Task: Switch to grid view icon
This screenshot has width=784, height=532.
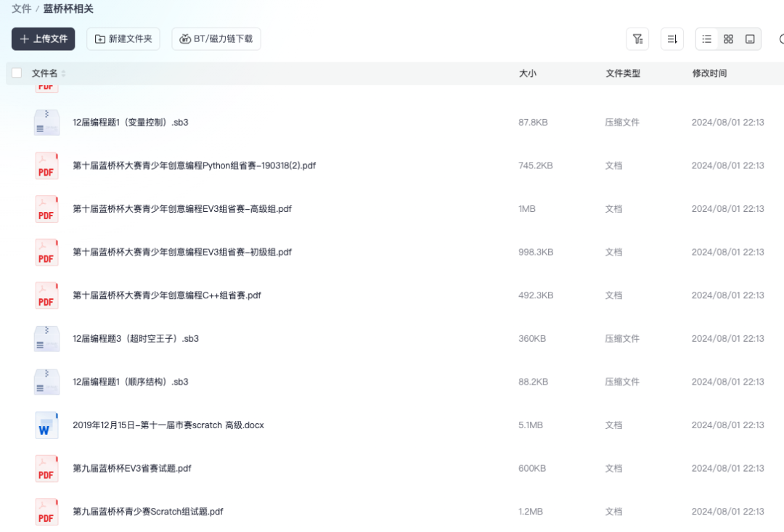Action: tap(729, 39)
